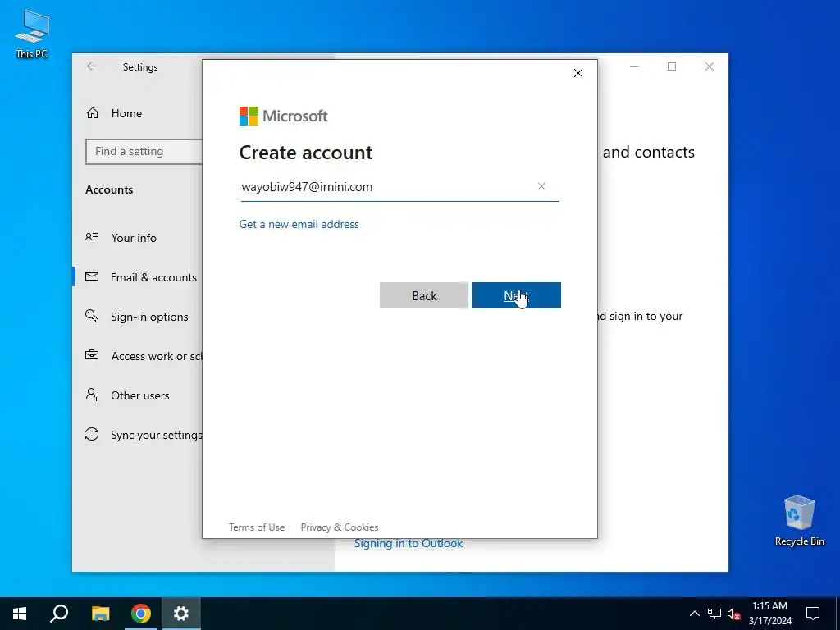Click the Create account heading
840x630 pixels.
[x=306, y=153]
